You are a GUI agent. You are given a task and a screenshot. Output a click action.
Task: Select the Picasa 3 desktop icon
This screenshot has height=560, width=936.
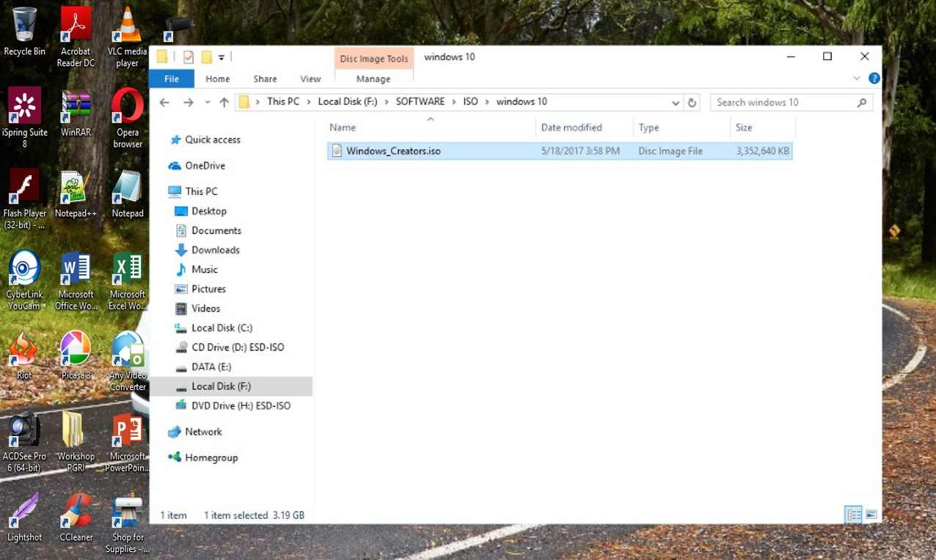[x=76, y=355]
